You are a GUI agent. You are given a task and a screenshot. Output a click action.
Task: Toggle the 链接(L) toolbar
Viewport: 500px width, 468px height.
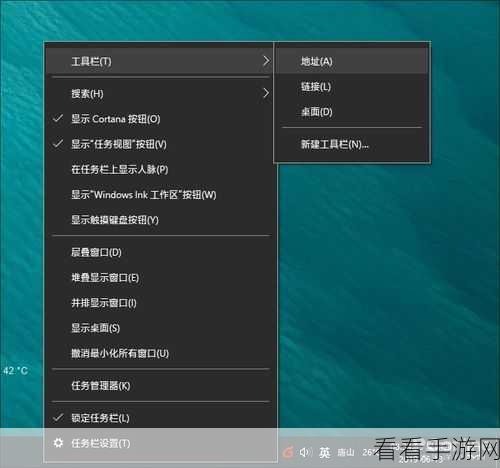(352, 87)
